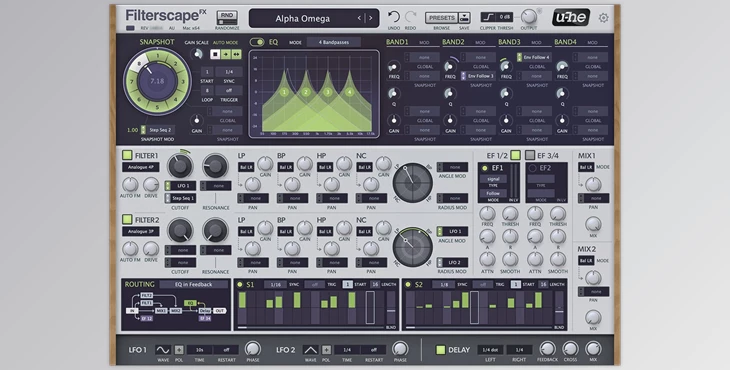This screenshot has height=370, width=730.
Task: Select snapshot segment 1 on ring
Action: pyautogui.click(x=158, y=56)
